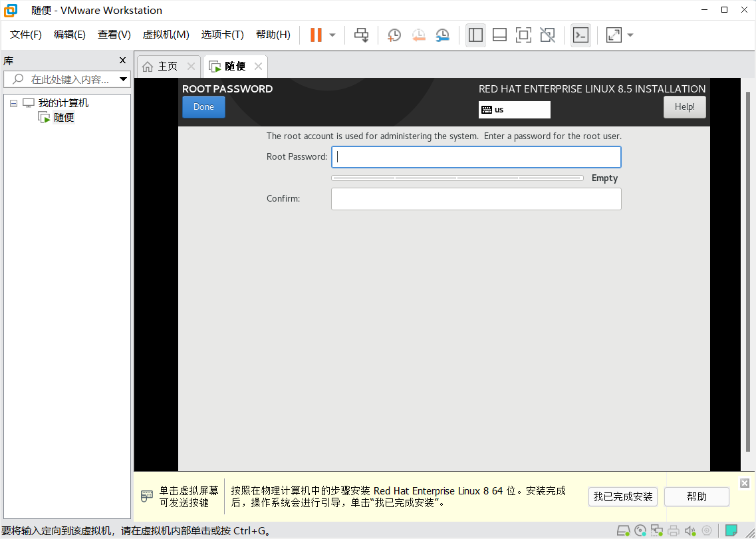Click the network adapter status icon
The width and height of the screenshot is (756, 539).
657,531
